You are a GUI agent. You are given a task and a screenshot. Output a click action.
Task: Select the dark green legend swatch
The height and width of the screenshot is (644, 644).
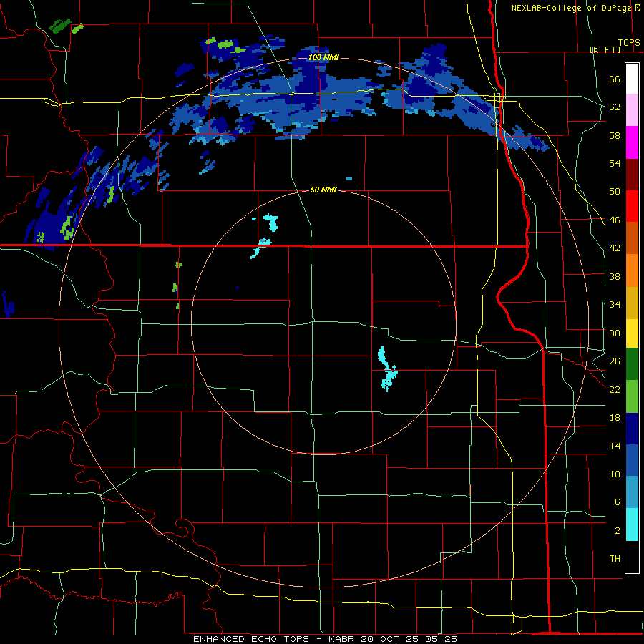[x=632, y=364]
